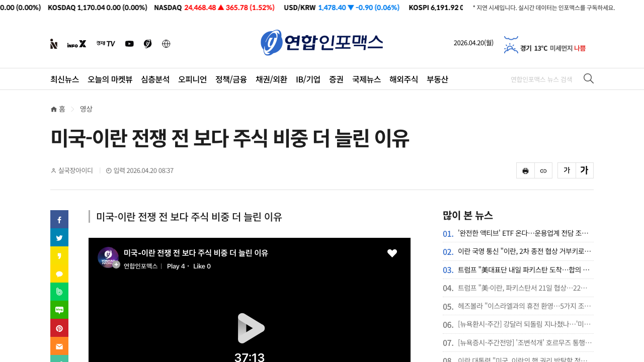Like the video with the heart icon
Screen dimensions: 644x362
(392, 253)
